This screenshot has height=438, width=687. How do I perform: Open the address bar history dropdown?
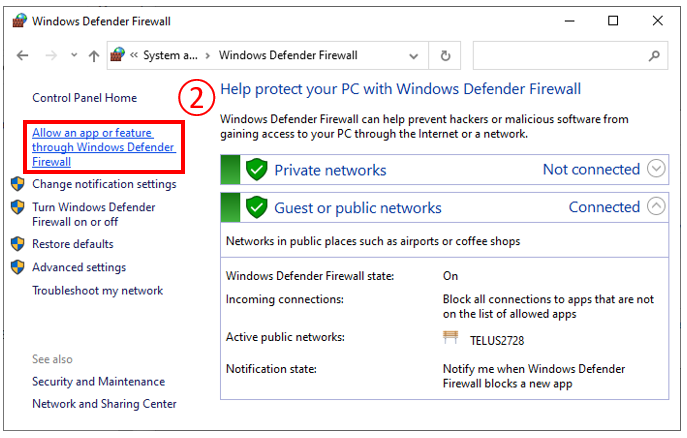coord(412,56)
